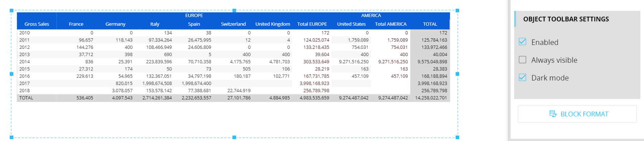Click the Object Toolbar Settings header

[x=566, y=19]
